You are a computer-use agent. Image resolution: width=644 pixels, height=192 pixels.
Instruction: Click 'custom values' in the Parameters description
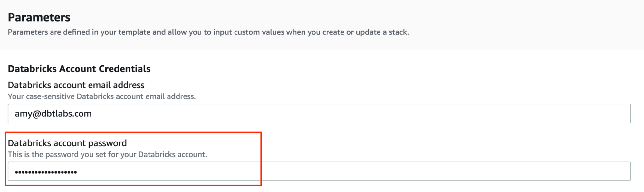pos(259,32)
